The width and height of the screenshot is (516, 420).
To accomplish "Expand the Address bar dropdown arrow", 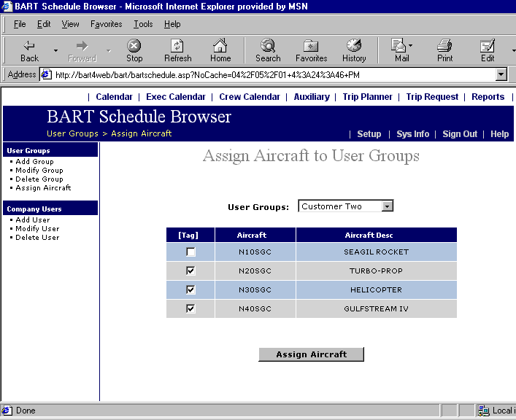I will (x=501, y=75).
